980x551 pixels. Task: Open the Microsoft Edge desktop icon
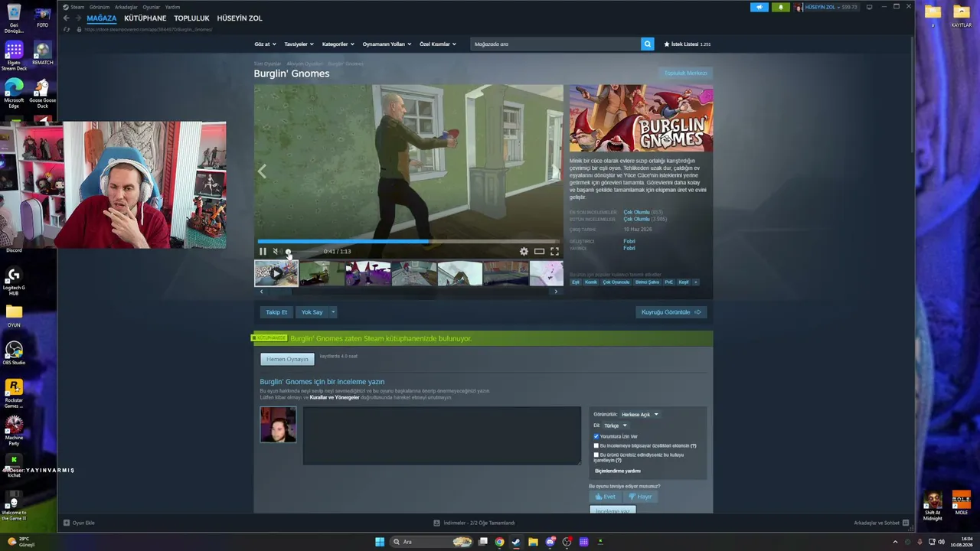coord(14,93)
